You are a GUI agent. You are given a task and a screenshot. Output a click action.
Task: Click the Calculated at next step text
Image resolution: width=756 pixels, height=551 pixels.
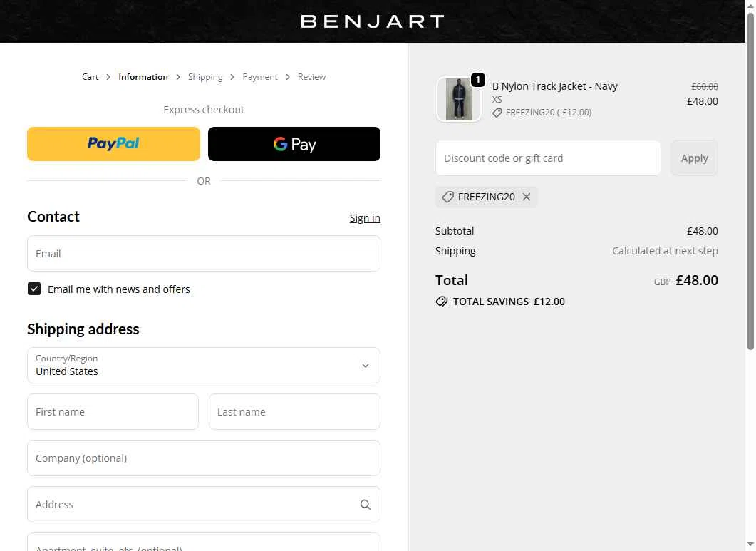(x=665, y=251)
